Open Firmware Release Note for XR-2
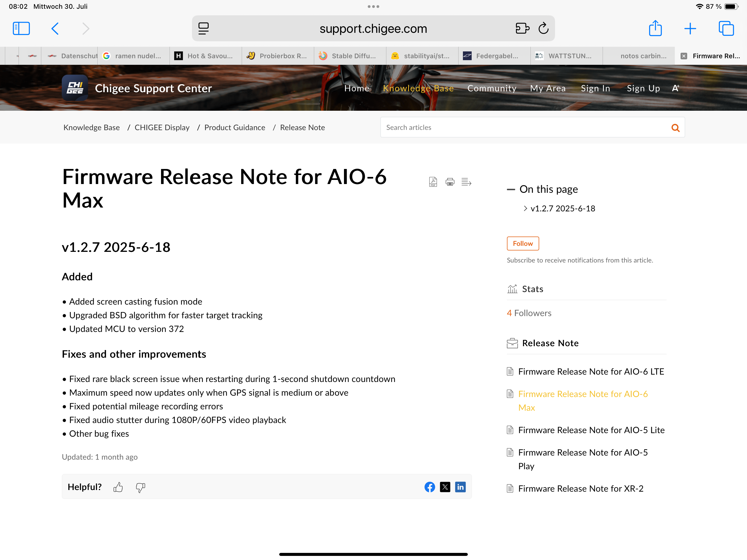This screenshot has height=560, width=747. [x=581, y=488]
